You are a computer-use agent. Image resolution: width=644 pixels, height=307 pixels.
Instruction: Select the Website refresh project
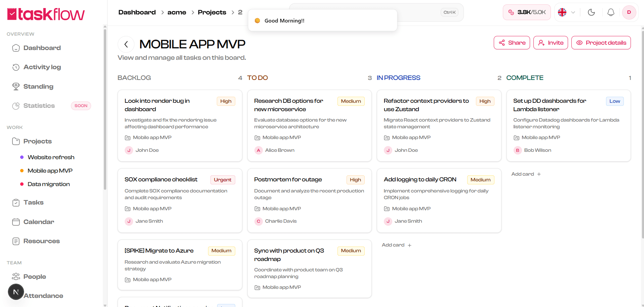(51, 157)
